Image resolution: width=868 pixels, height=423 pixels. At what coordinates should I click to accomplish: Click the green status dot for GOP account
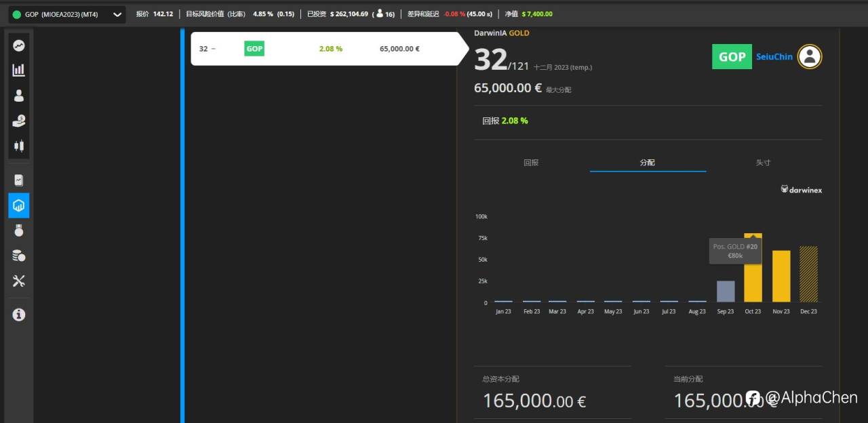coord(17,14)
